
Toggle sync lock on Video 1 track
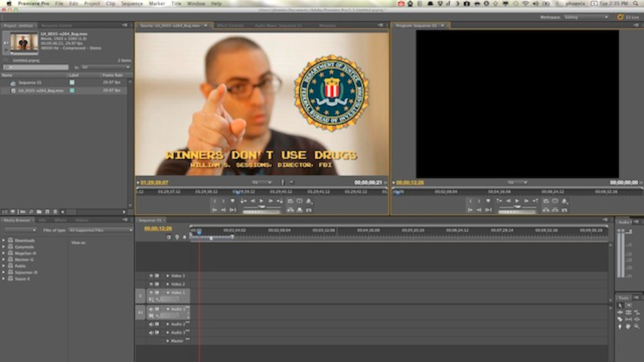tap(157, 292)
